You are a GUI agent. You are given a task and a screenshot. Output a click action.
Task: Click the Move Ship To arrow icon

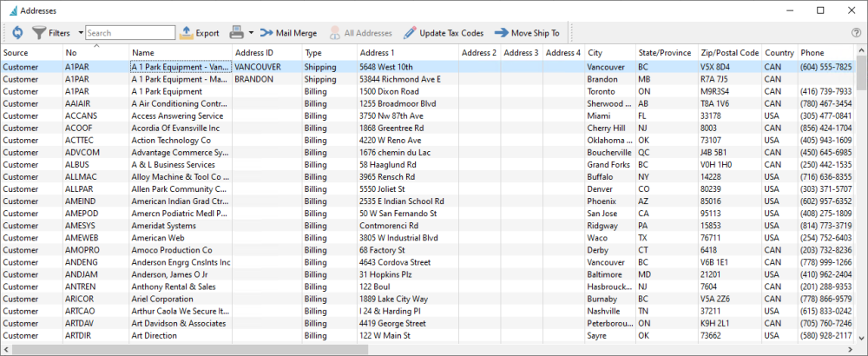(x=501, y=33)
